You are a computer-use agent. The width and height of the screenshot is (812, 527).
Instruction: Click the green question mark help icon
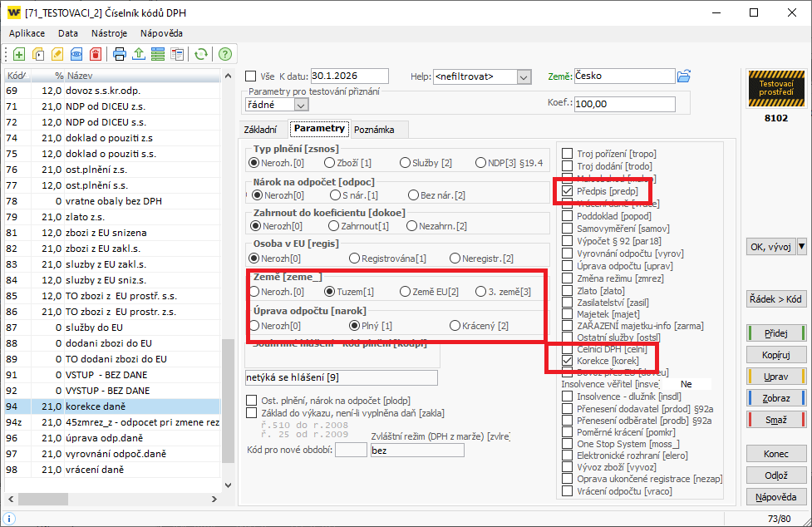[224, 54]
